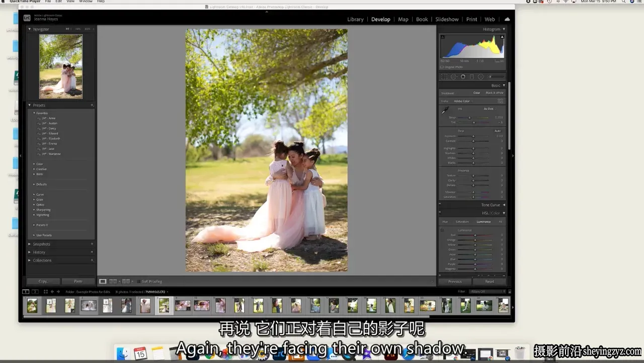
Task: Apply the JHP - Elizabeth preset
Action: tap(51, 138)
